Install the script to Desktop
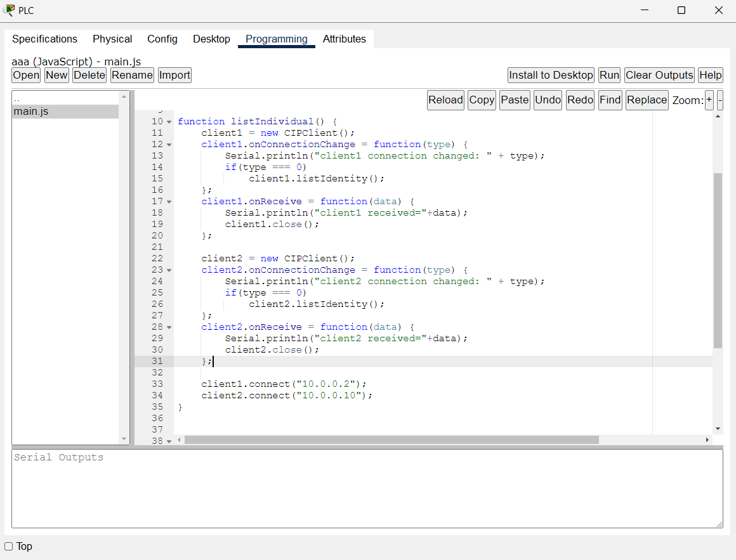 [551, 75]
